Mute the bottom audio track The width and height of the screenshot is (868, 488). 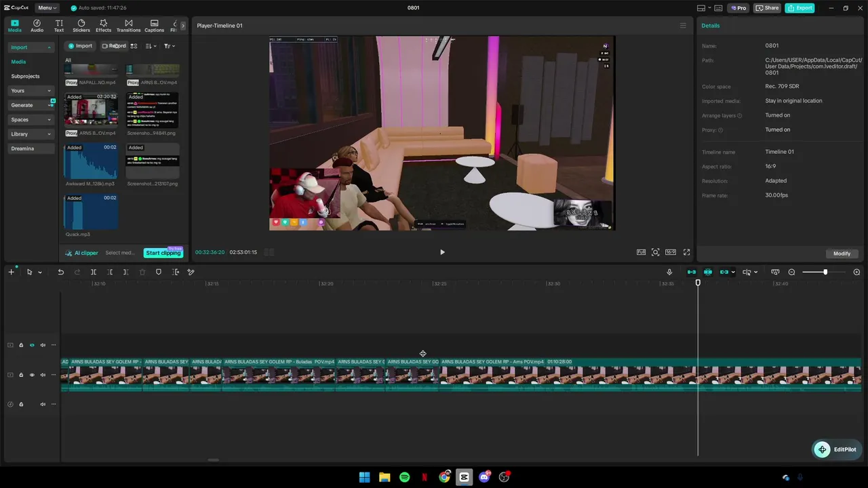click(x=43, y=404)
